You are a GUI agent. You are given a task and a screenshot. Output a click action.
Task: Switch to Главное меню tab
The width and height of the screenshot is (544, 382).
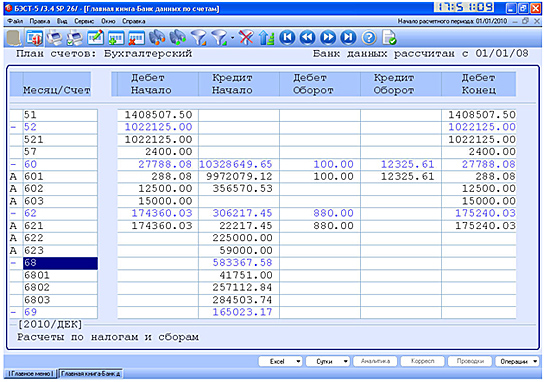(31, 374)
